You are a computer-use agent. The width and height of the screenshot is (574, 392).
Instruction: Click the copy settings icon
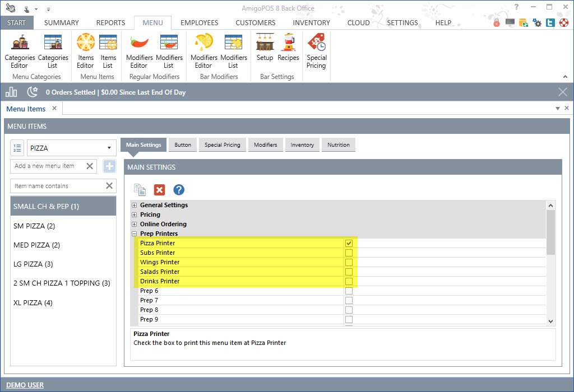[140, 190]
